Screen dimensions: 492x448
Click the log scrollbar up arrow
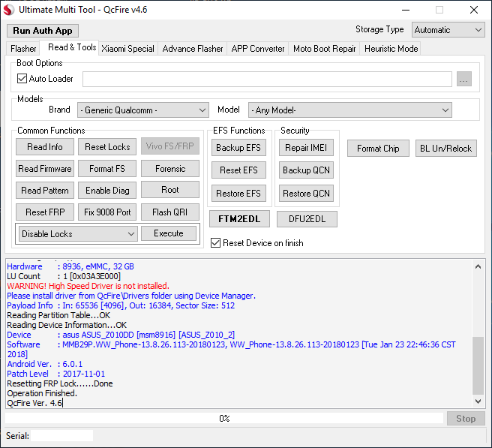(478, 267)
